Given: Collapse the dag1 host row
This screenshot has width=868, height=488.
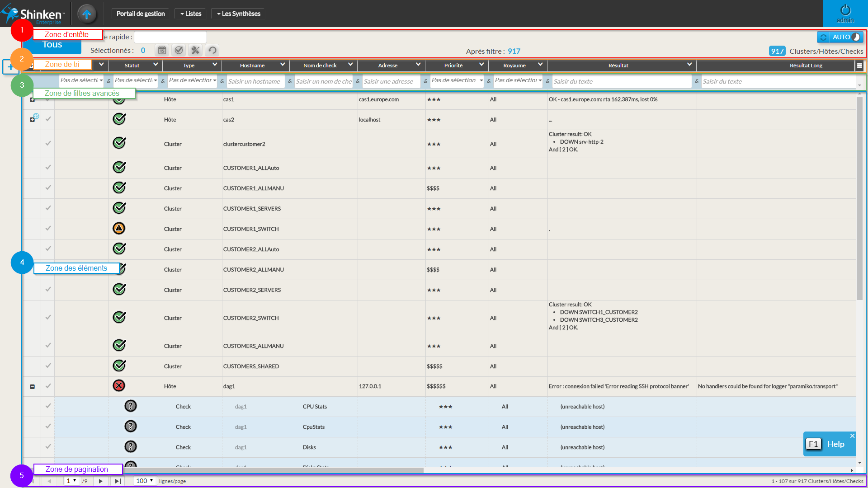Looking at the screenshot, I should 33,387.
